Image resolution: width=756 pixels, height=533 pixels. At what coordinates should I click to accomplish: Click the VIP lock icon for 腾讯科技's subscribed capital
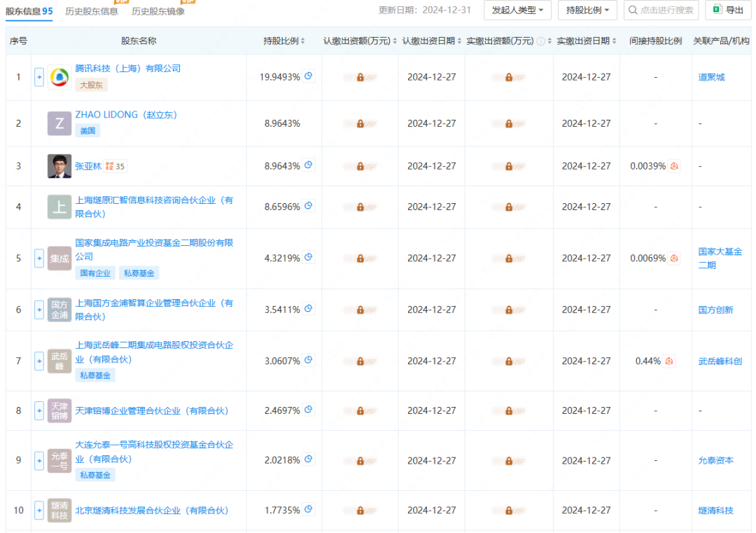point(360,77)
